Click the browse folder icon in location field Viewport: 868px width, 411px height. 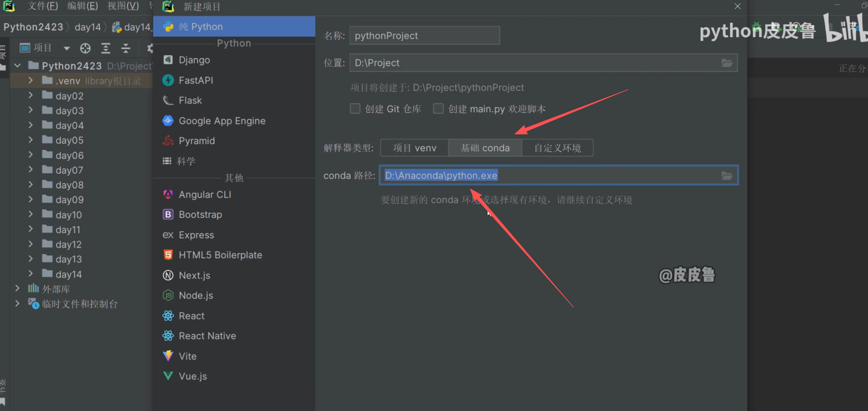click(x=727, y=63)
